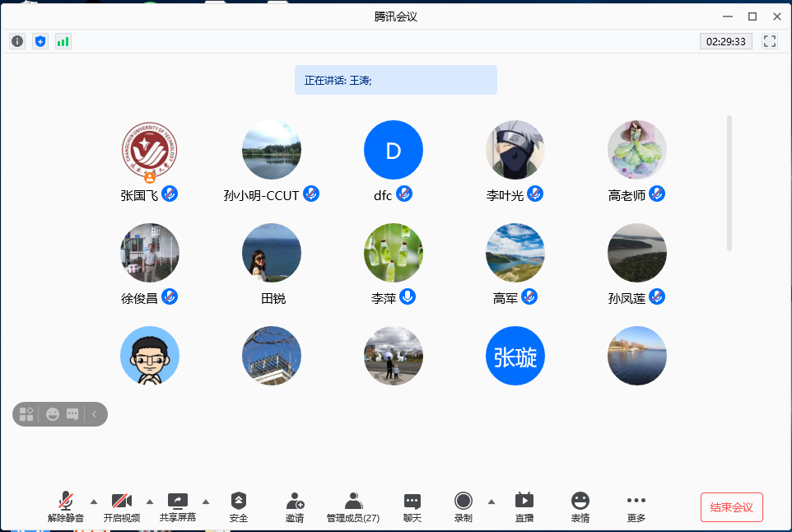Screen dimensions: 792x532
Task: Switch the grid layout in floating toolbar
Action: coord(27,414)
